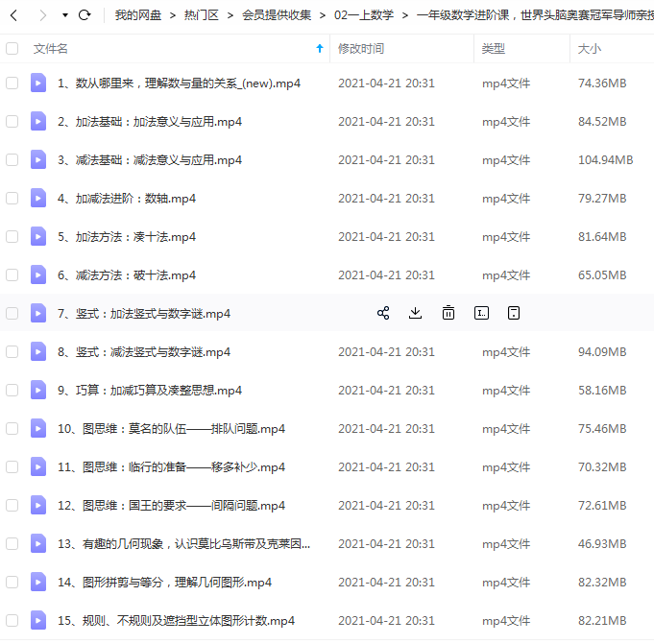The image size is (654, 644).
Task: Go forward with the right arrow
Action: (42, 15)
